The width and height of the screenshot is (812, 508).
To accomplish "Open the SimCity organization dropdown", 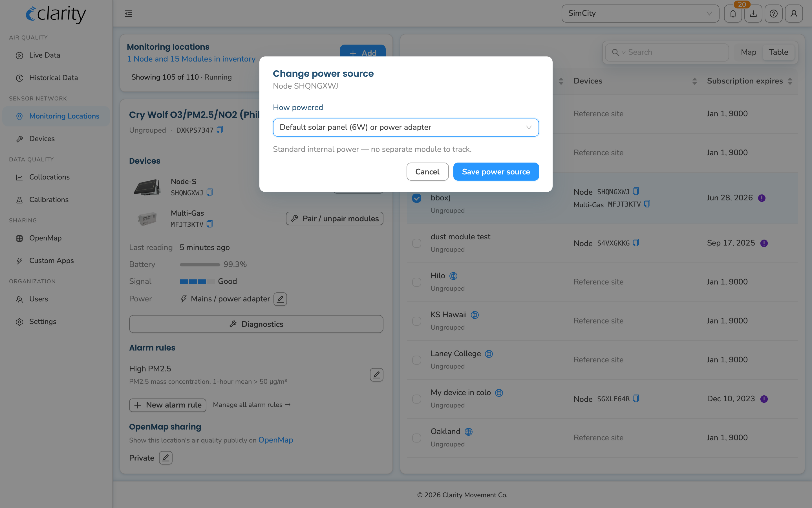I will point(640,14).
